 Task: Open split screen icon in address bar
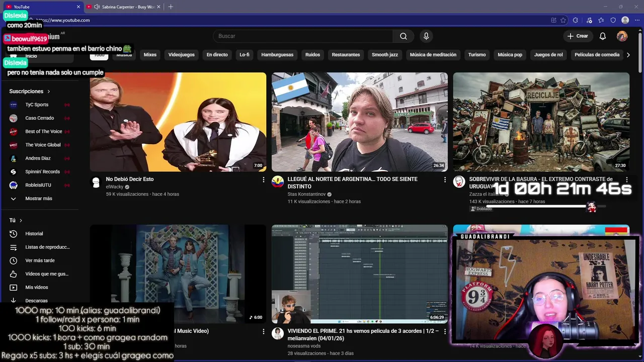pyautogui.click(x=553, y=20)
